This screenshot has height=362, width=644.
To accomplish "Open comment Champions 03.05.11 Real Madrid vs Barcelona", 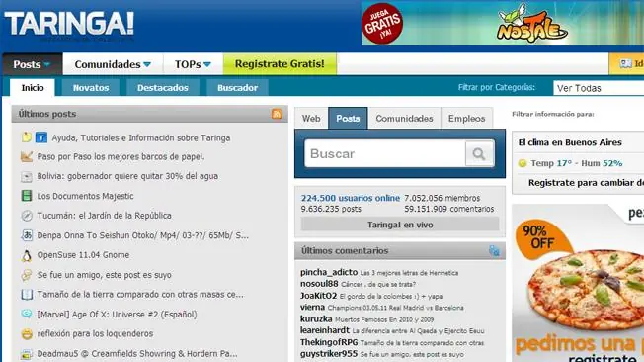I will (395, 308).
